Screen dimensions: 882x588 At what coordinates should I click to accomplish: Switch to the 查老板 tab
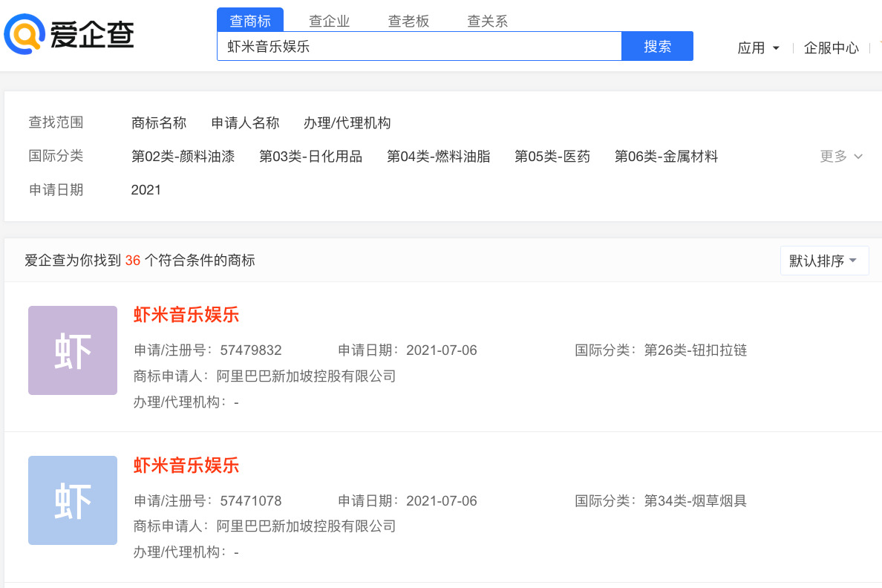coord(408,22)
